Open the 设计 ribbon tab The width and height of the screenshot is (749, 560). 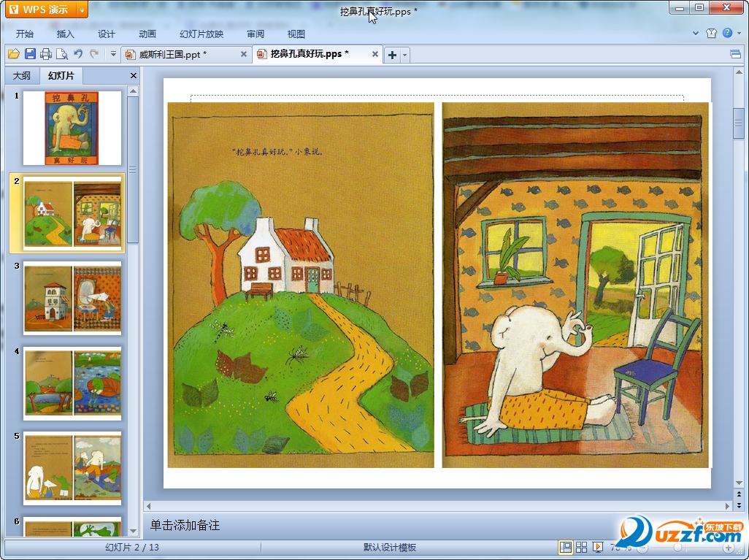click(x=106, y=34)
